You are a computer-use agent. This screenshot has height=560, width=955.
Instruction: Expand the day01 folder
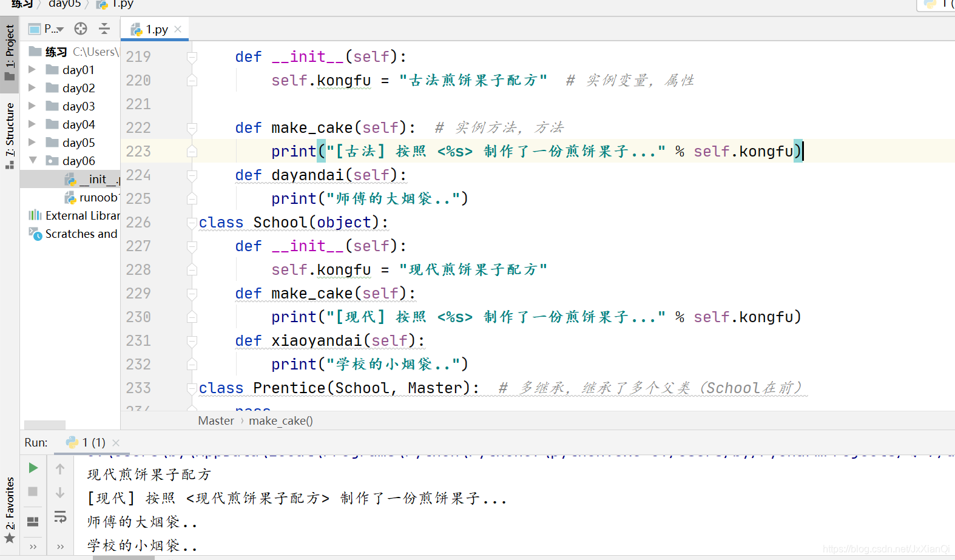coord(32,70)
